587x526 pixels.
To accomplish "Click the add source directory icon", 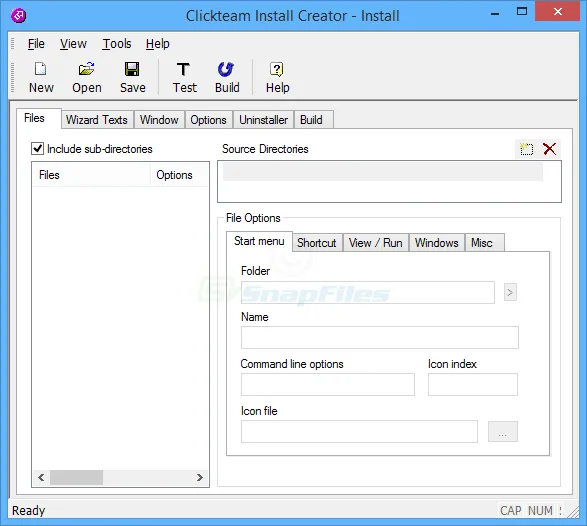I will (527, 149).
